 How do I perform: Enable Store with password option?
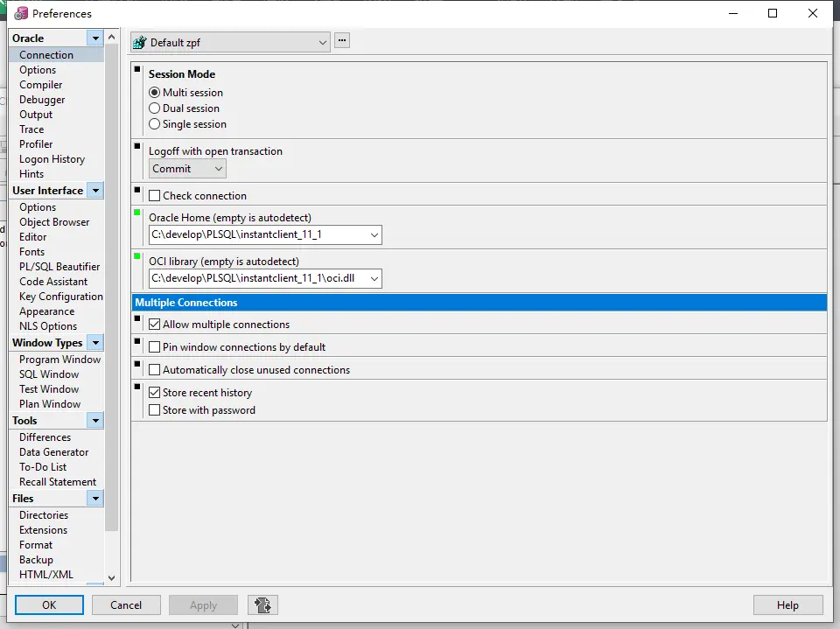point(154,410)
